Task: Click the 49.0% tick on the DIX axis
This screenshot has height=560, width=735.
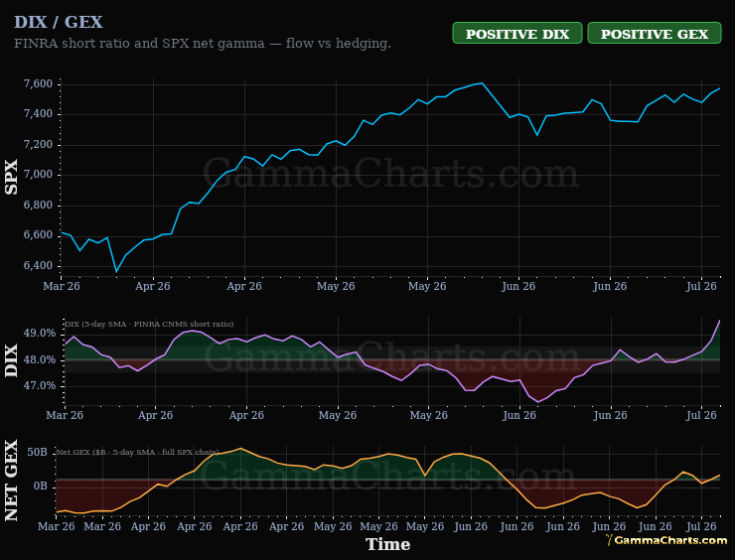Action: click(40, 334)
